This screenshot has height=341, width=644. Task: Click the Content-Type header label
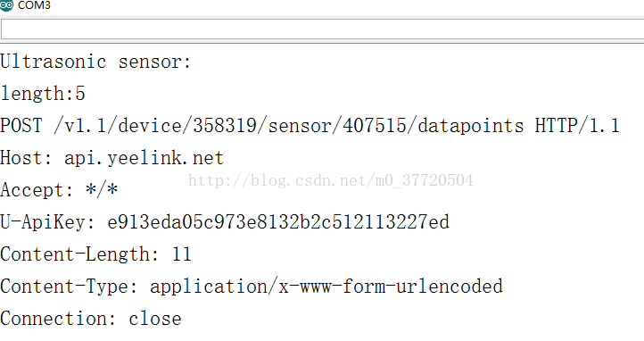pyautogui.click(x=69, y=287)
